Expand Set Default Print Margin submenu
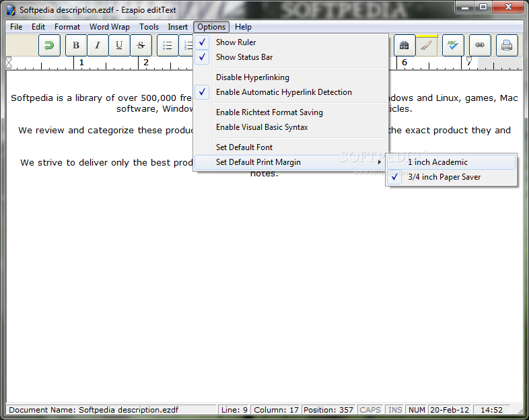529x420 pixels. (x=291, y=162)
